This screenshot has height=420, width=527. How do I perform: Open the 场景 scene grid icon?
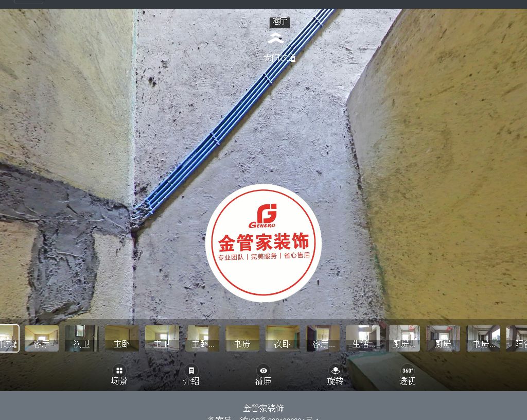coord(119,371)
